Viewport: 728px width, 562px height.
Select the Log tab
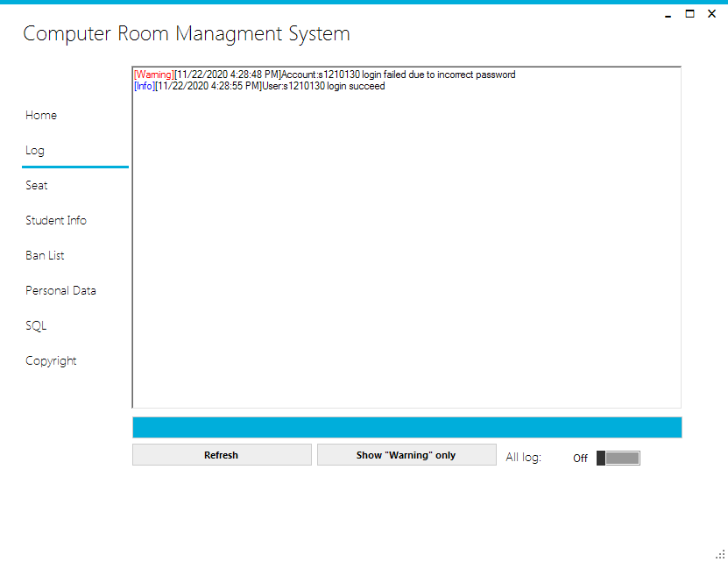[x=35, y=150]
